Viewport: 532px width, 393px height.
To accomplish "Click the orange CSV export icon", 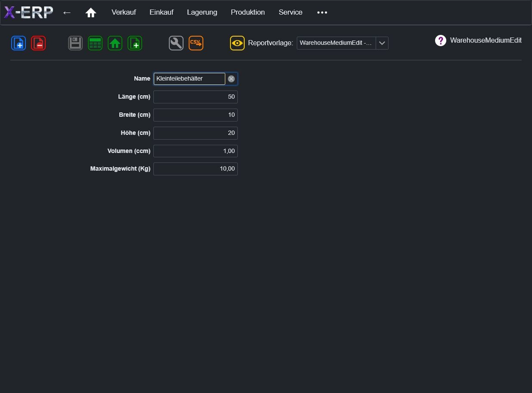I will (x=196, y=43).
